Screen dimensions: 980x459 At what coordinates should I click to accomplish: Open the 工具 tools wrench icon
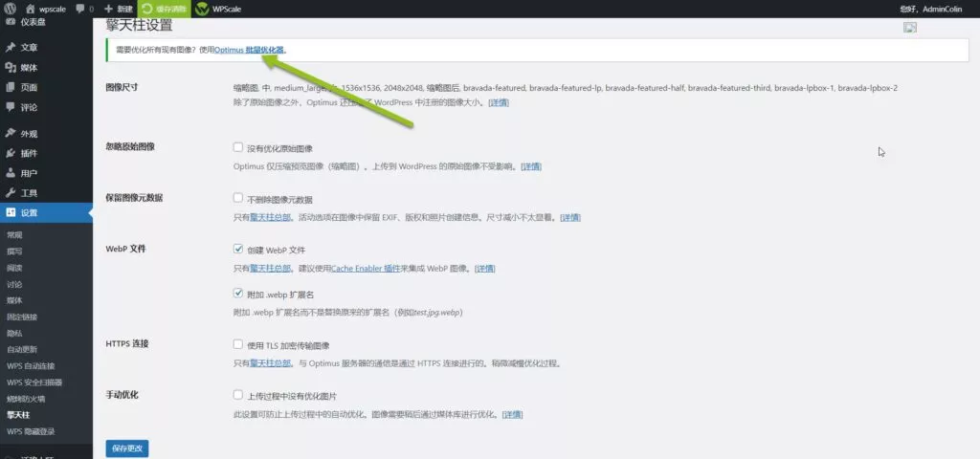point(10,193)
